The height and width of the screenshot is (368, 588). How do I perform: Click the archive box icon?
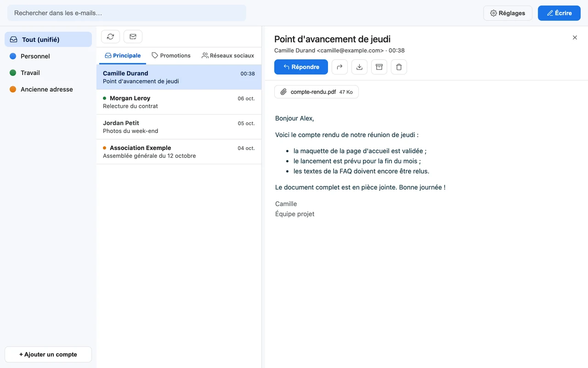pos(379,67)
